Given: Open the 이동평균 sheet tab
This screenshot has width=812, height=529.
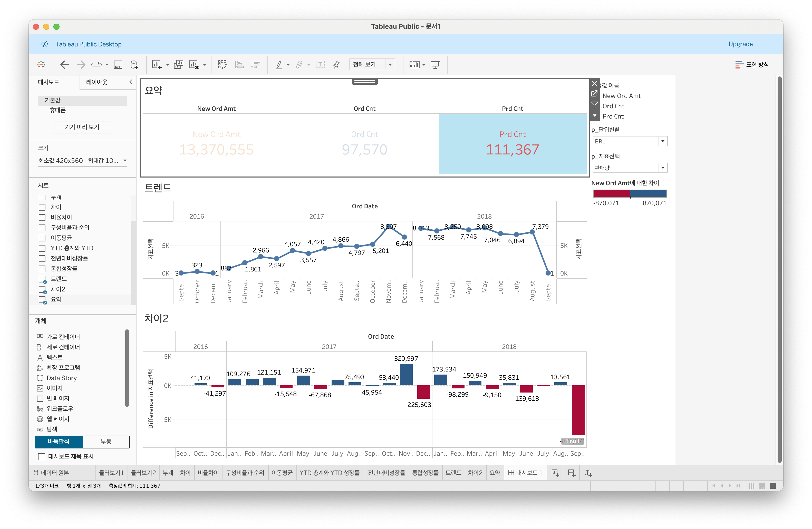Looking at the screenshot, I should pos(282,473).
